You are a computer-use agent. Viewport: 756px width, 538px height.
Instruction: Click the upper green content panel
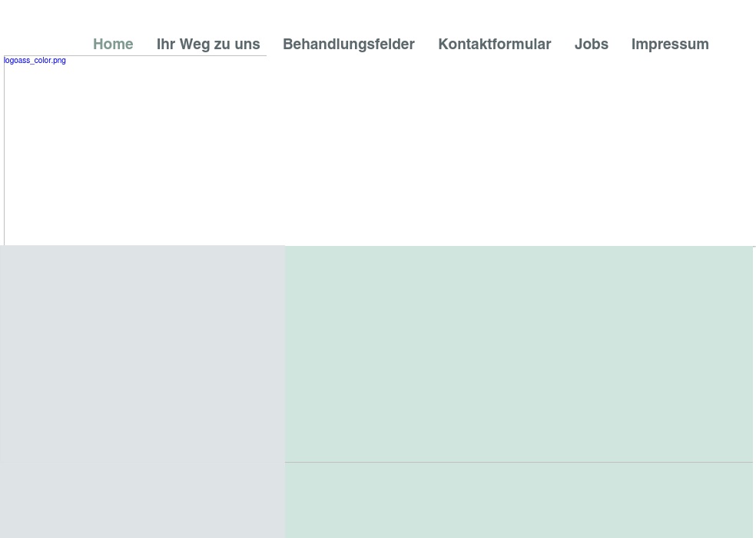519,354
